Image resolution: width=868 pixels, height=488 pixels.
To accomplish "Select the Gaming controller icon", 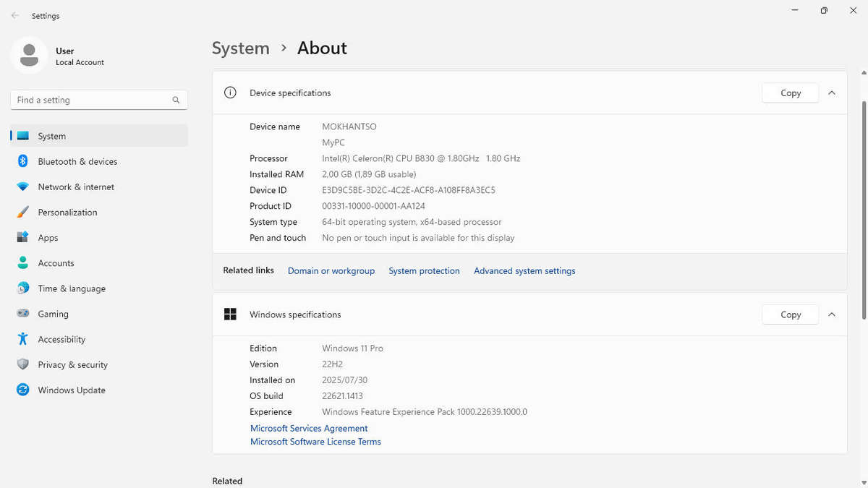I will point(23,314).
